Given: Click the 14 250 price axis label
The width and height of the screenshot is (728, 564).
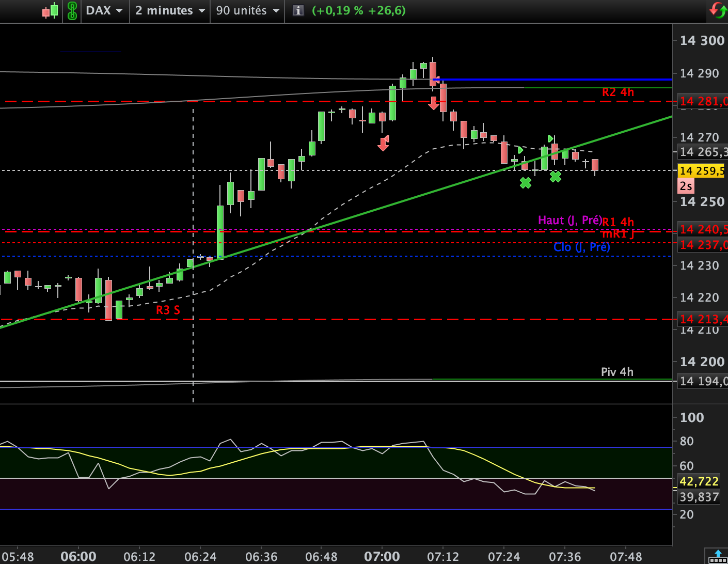Looking at the screenshot, I should click(702, 202).
